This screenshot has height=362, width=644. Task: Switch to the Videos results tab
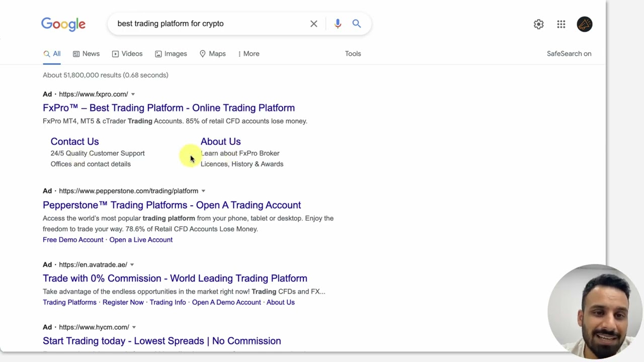click(x=127, y=54)
